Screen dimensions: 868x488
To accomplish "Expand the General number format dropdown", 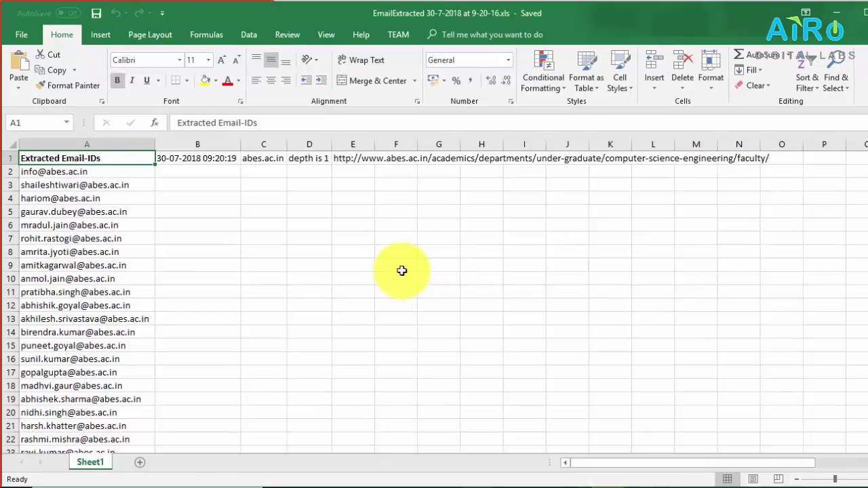I will click(x=508, y=60).
